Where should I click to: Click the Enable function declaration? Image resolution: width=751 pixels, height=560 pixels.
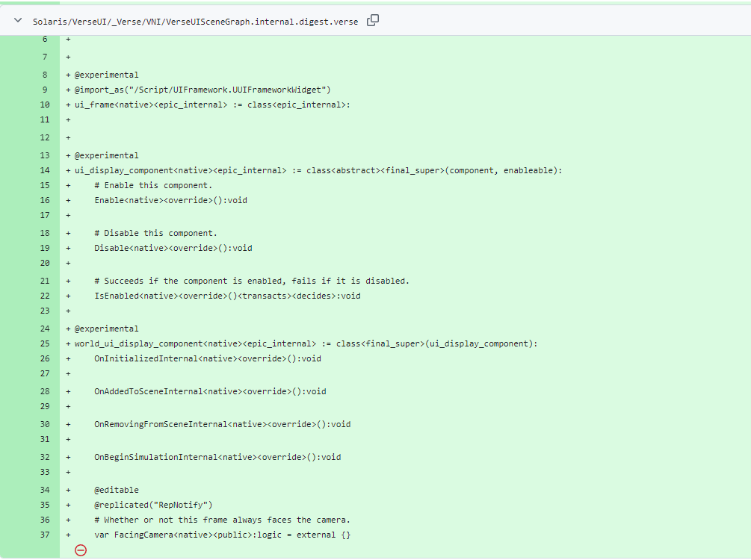tap(169, 200)
